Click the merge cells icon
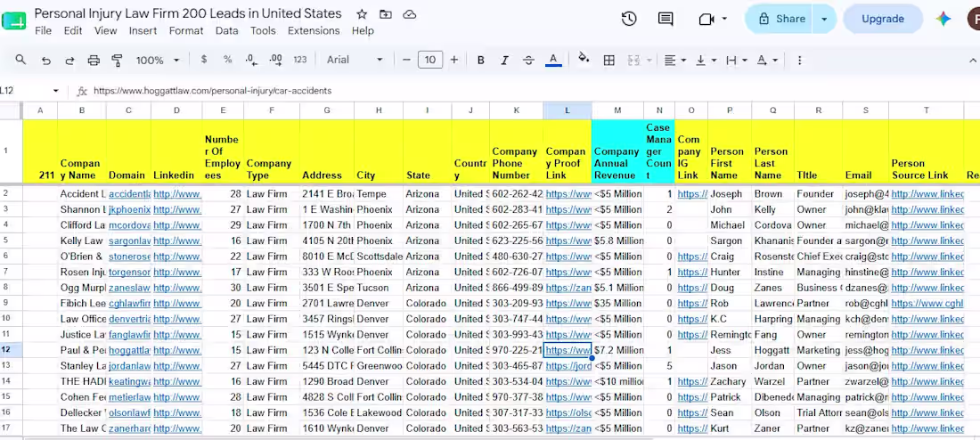Viewport: 980px width, 440px height. (x=633, y=60)
